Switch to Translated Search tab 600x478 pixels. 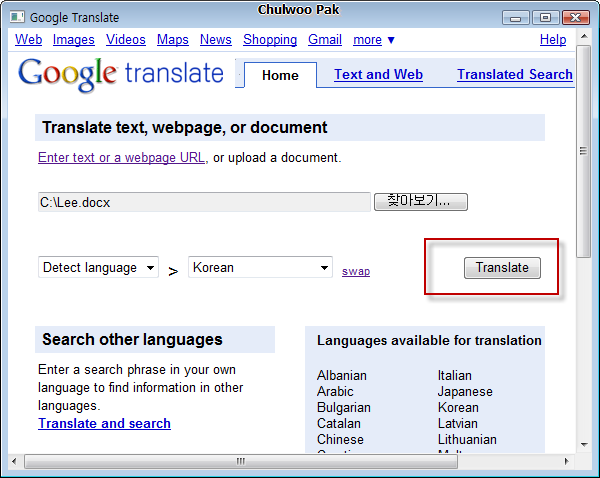(x=515, y=74)
